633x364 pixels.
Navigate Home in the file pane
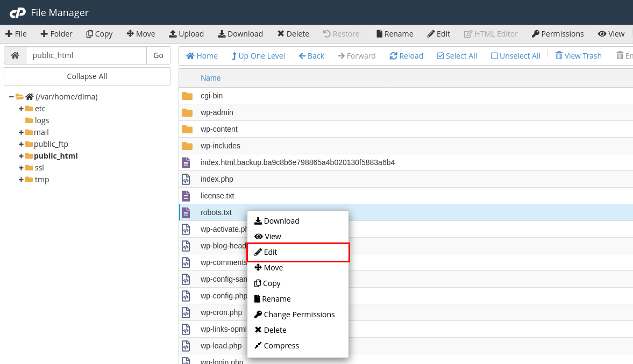pyautogui.click(x=202, y=56)
